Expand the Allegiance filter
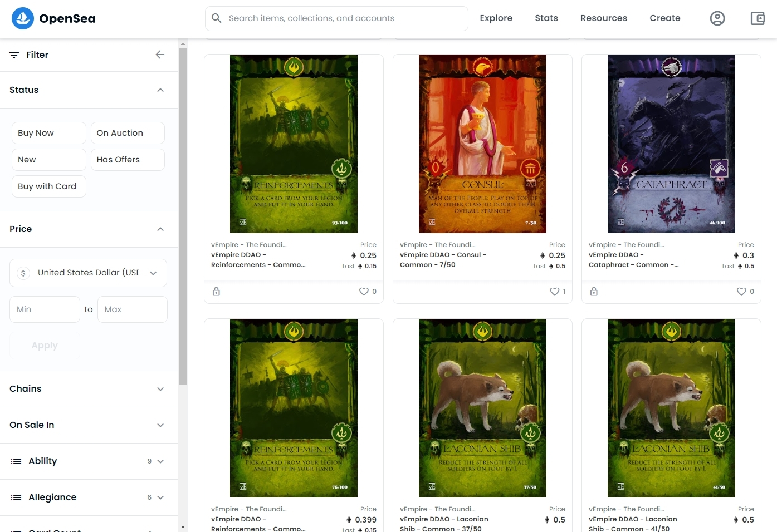 89,497
